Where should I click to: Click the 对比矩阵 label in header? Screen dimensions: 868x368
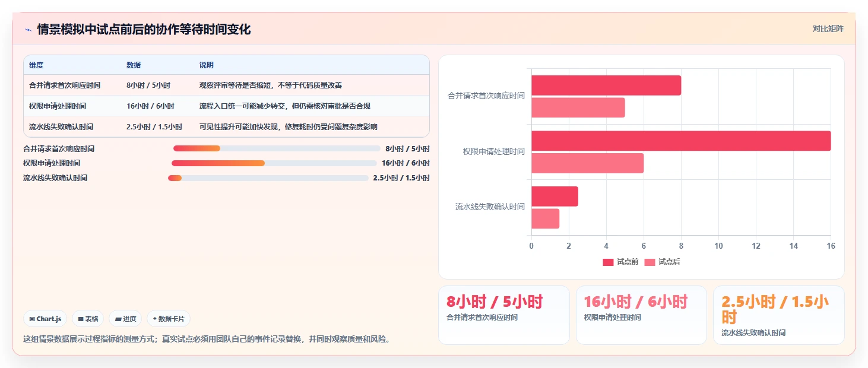coord(828,28)
